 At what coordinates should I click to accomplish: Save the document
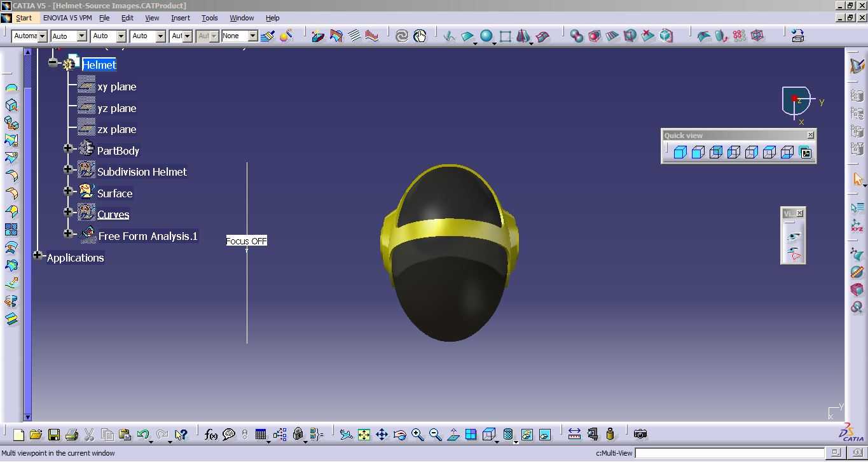(54, 435)
